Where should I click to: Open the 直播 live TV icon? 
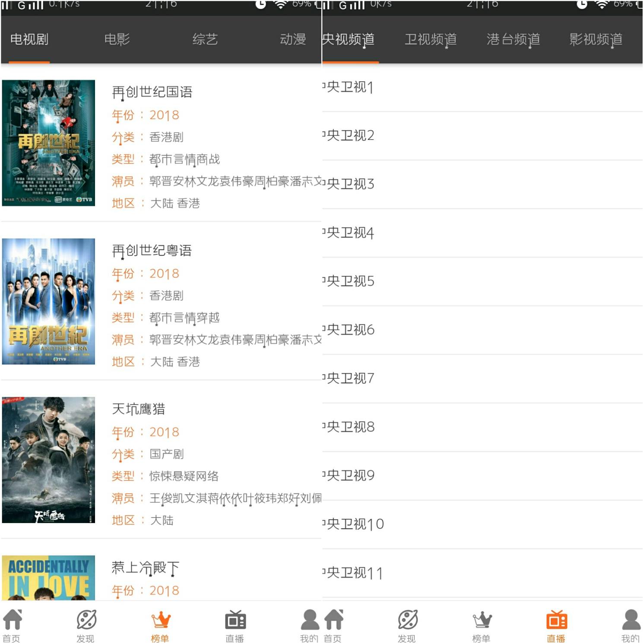[x=235, y=623]
